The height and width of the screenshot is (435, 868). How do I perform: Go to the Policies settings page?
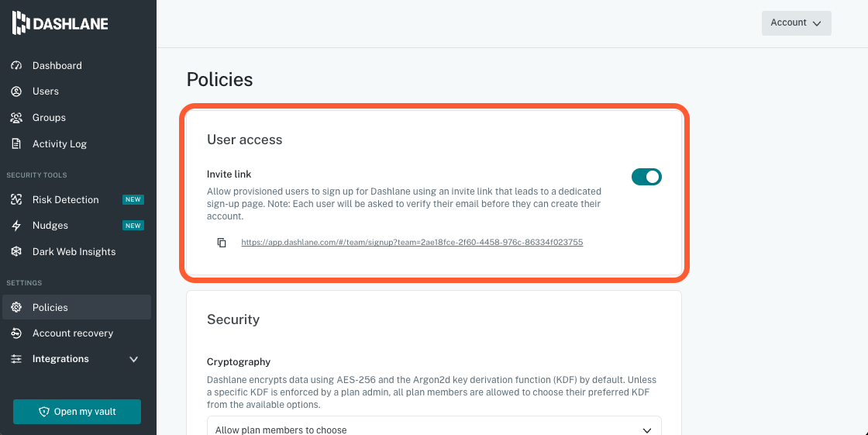coord(50,308)
